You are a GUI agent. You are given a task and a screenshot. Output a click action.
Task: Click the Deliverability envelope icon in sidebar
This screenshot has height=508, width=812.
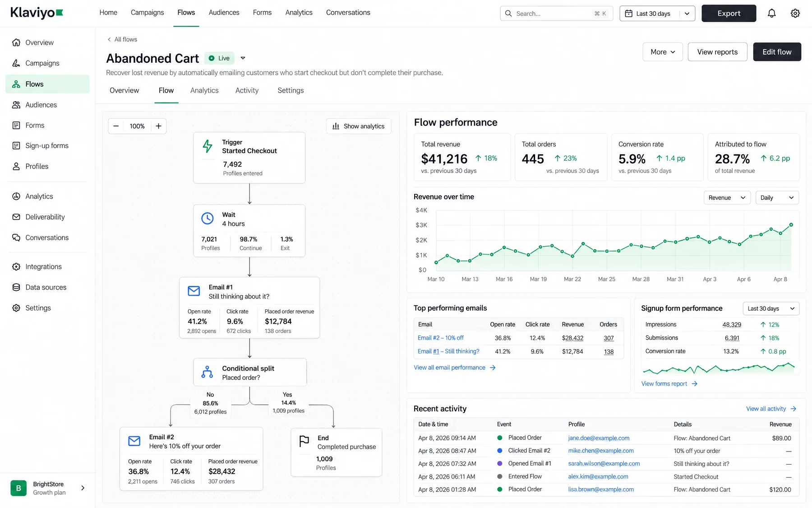pyautogui.click(x=16, y=217)
